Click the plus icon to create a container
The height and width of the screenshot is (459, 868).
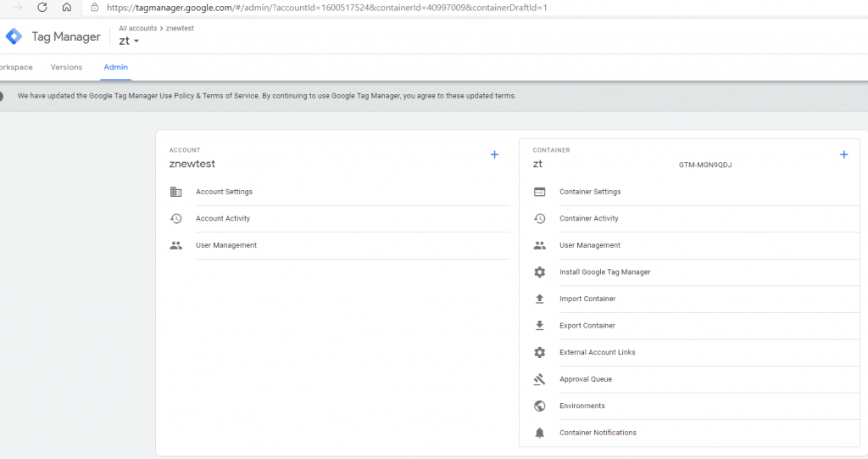(x=843, y=154)
